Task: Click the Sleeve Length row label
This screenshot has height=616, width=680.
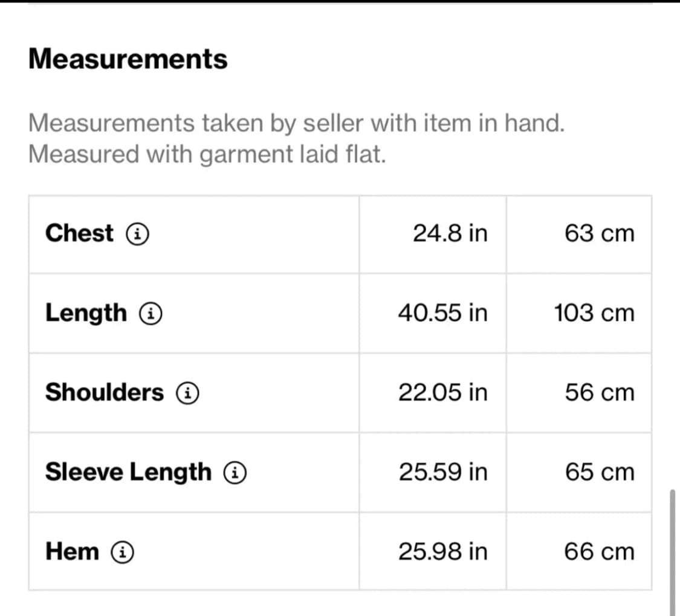Action: (x=128, y=472)
